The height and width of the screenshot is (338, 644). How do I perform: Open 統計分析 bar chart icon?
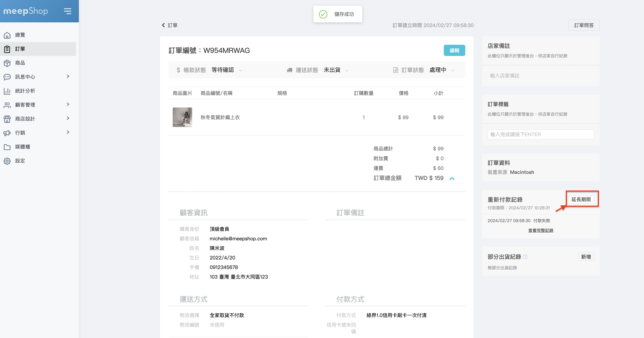(x=7, y=91)
